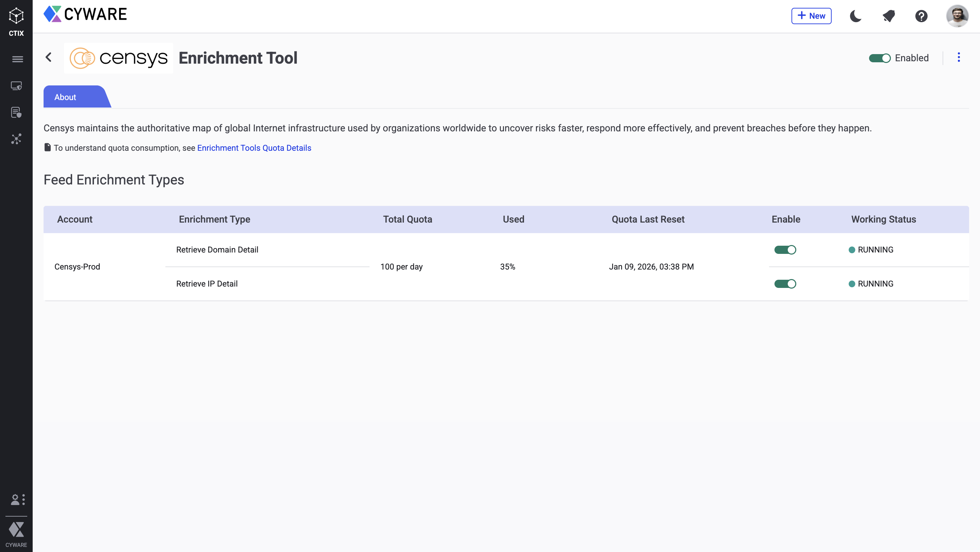Open Enrichment Tools Quota Details link
The image size is (980, 552).
point(254,148)
